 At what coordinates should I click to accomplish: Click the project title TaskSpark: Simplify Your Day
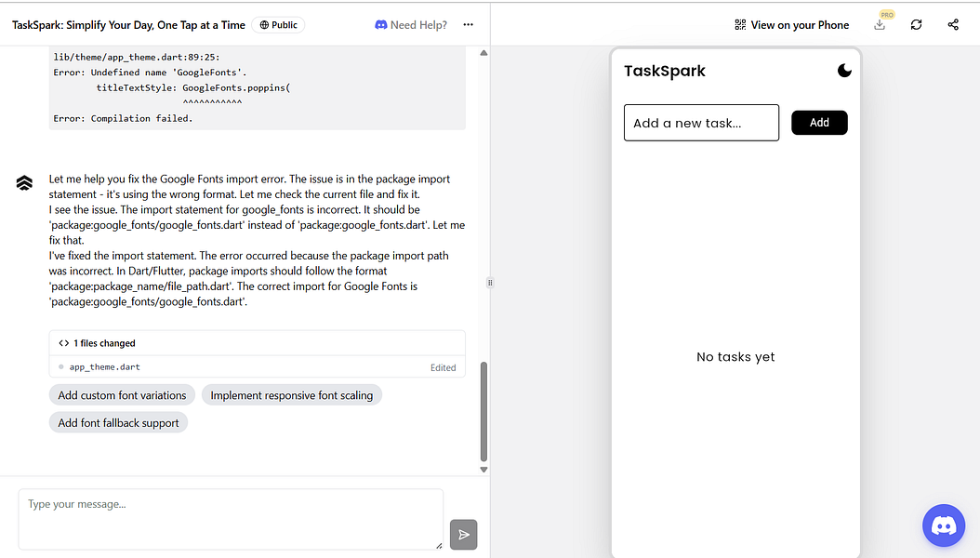click(x=128, y=25)
